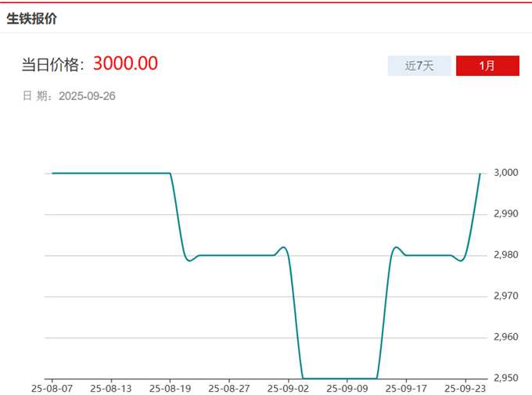Viewport: 532px width, 395px height.
Task: Click the 25-08-07 x-axis date label
Action: click(52, 387)
